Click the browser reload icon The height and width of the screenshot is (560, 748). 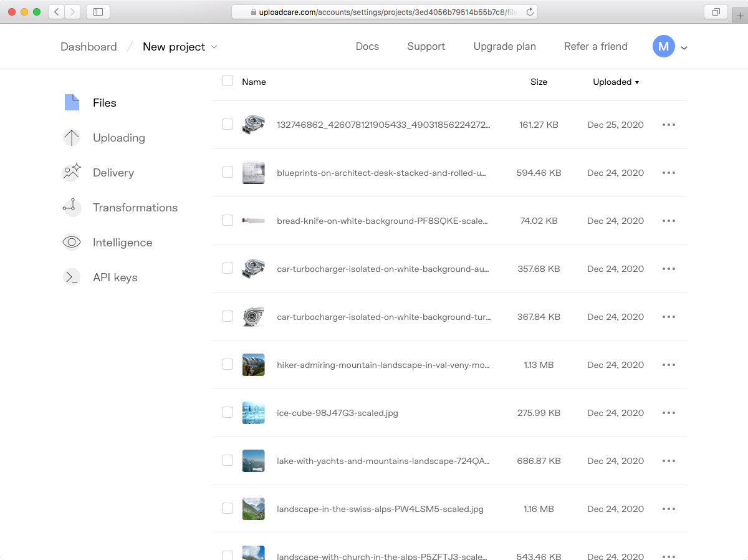(530, 12)
